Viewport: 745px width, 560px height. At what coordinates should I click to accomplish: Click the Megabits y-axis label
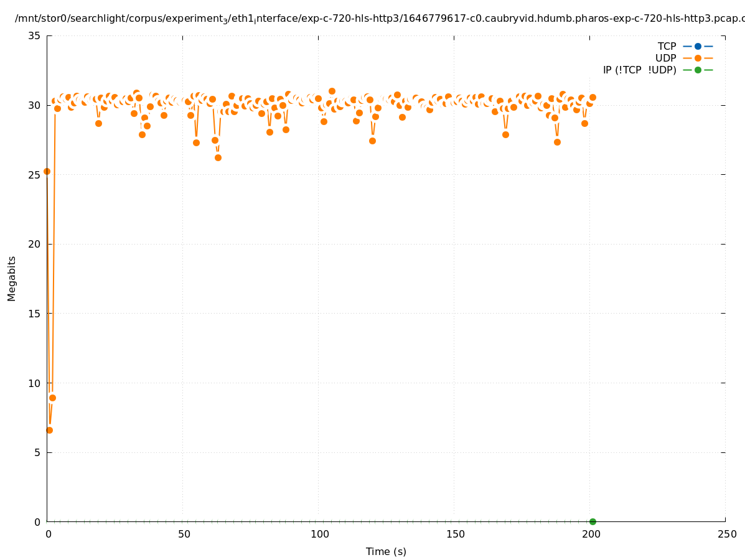12,278
